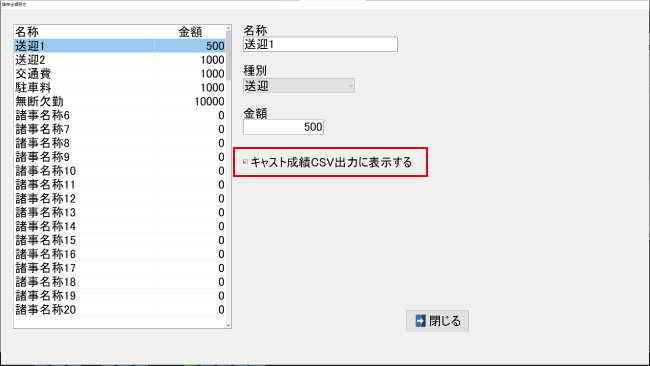Click the 金額 column header in list
The width and height of the screenshot is (650, 366).
(x=190, y=32)
